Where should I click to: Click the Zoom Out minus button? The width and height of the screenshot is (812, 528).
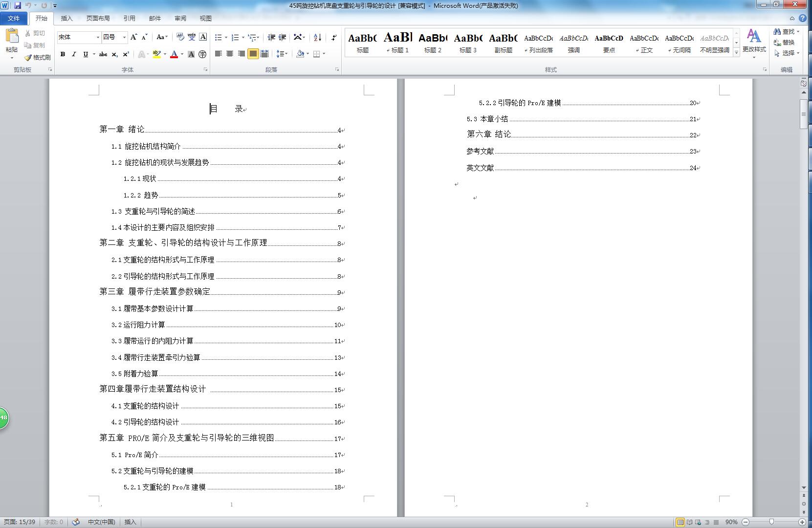pos(746,522)
